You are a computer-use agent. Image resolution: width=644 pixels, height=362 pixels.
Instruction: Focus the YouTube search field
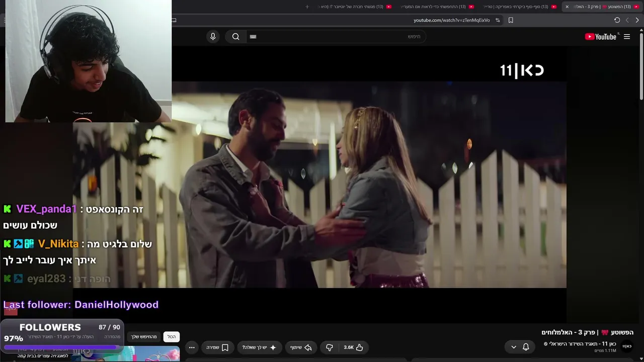tap(336, 36)
